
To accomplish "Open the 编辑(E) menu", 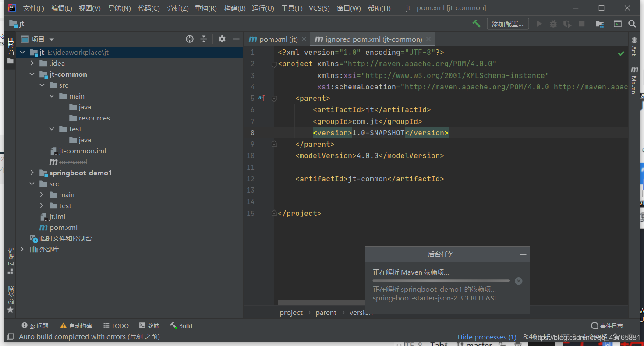I will tap(61, 8).
